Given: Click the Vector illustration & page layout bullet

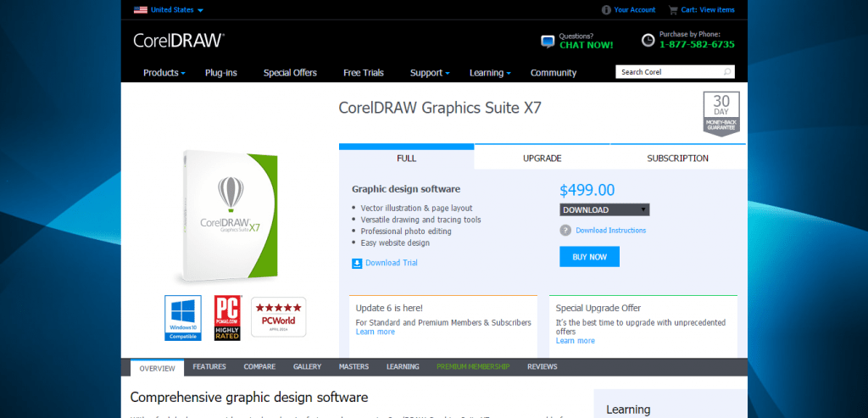Looking at the screenshot, I should click(416, 209).
